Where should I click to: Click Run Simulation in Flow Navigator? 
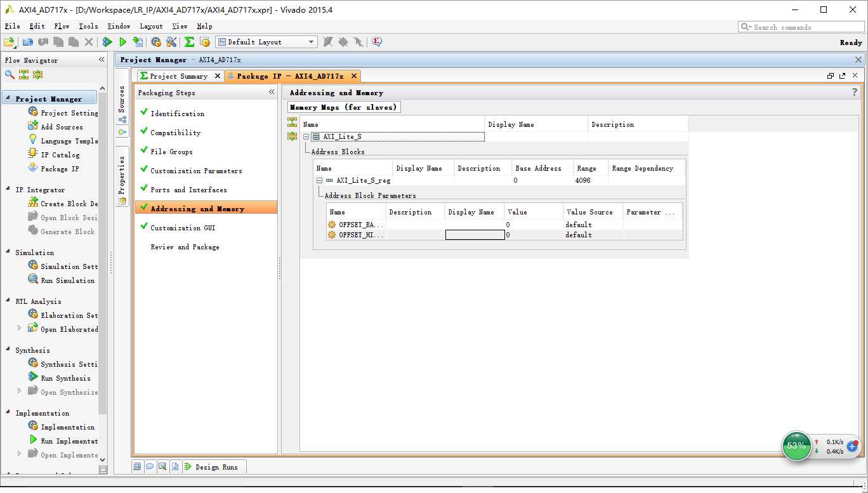pyautogui.click(x=67, y=280)
